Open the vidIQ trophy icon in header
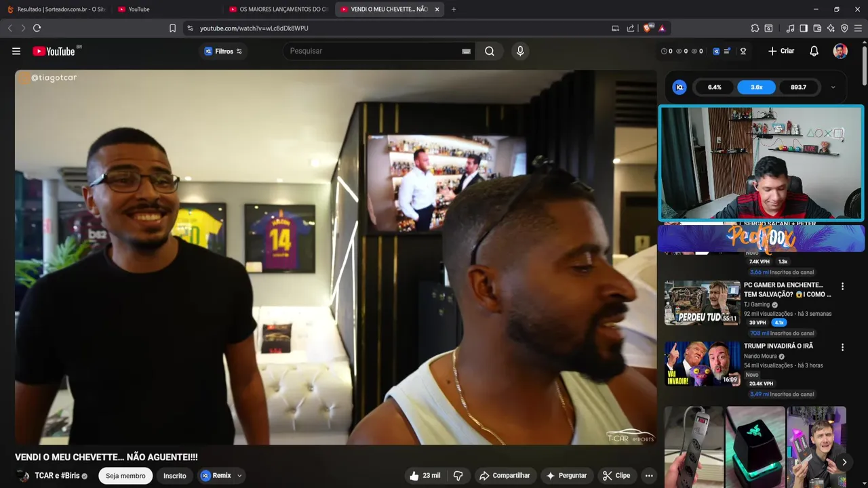This screenshot has height=488, width=868. point(743,51)
